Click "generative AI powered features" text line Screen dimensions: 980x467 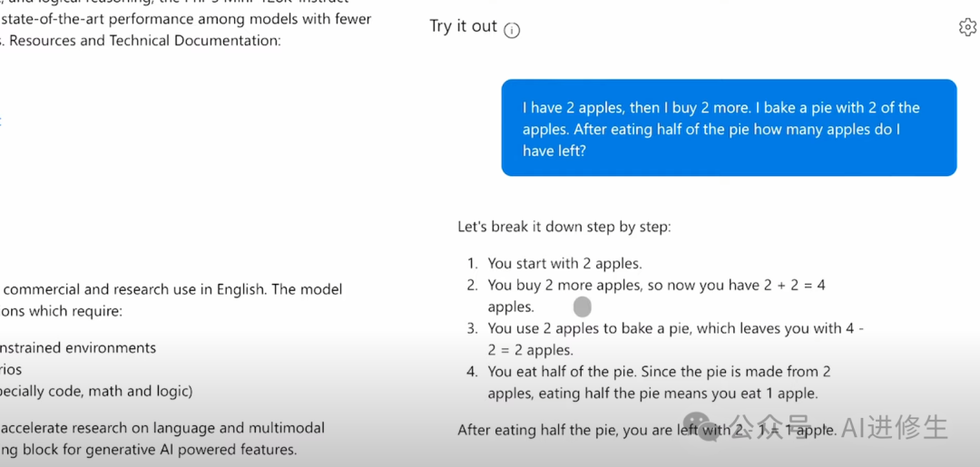tap(149, 450)
